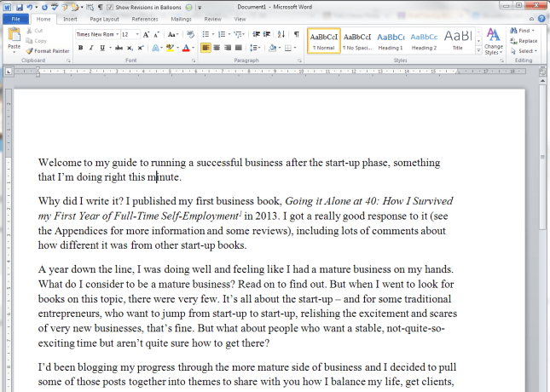The image size is (550, 392).
Task: Toggle paragraph marks in the Paragraph group
Action: coord(297,34)
